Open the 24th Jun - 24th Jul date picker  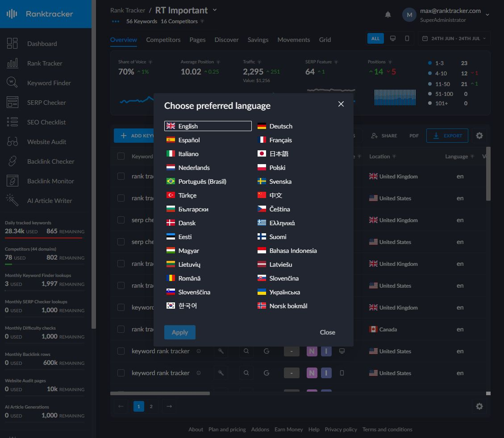tap(454, 38)
